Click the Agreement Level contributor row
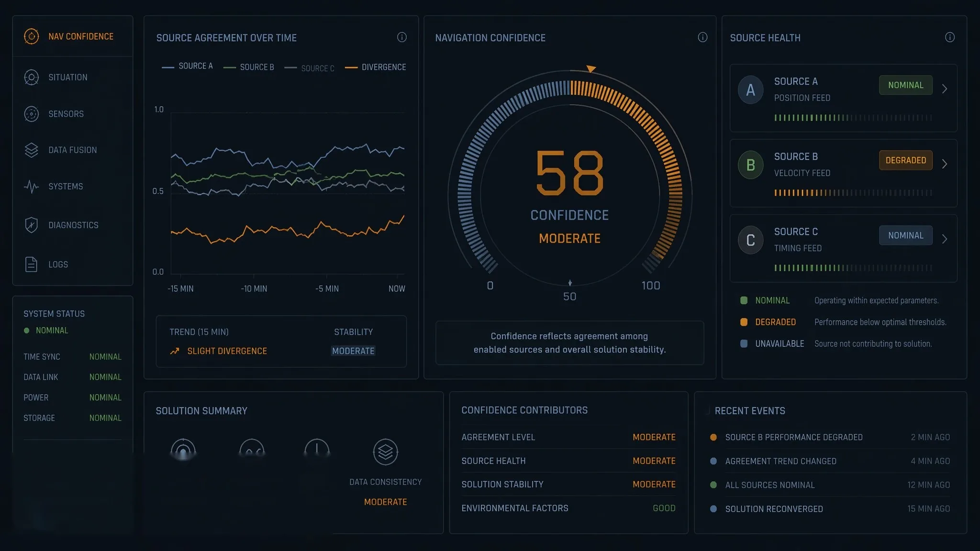This screenshot has height=551, width=980. point(568,437)
